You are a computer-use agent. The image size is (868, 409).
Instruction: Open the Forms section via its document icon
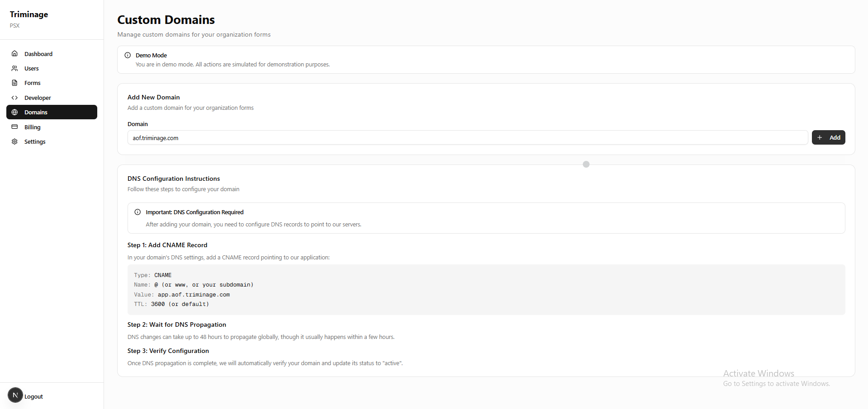coord(15,83)
